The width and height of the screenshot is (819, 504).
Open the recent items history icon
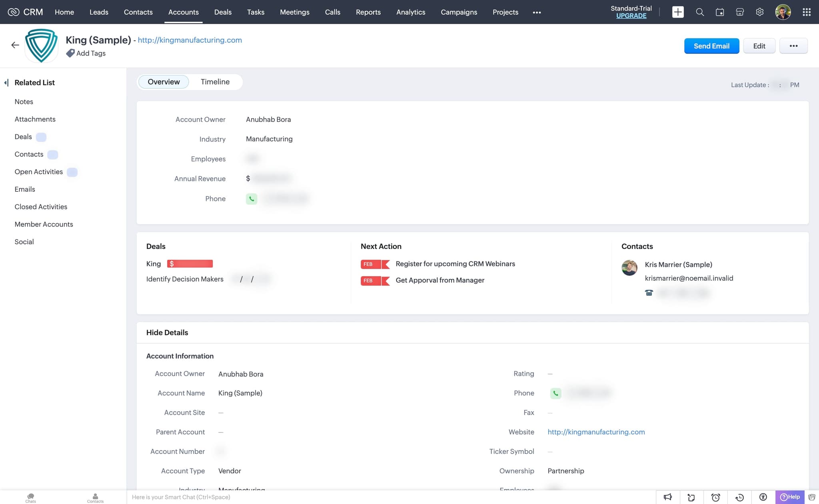(x=739, y=497)
